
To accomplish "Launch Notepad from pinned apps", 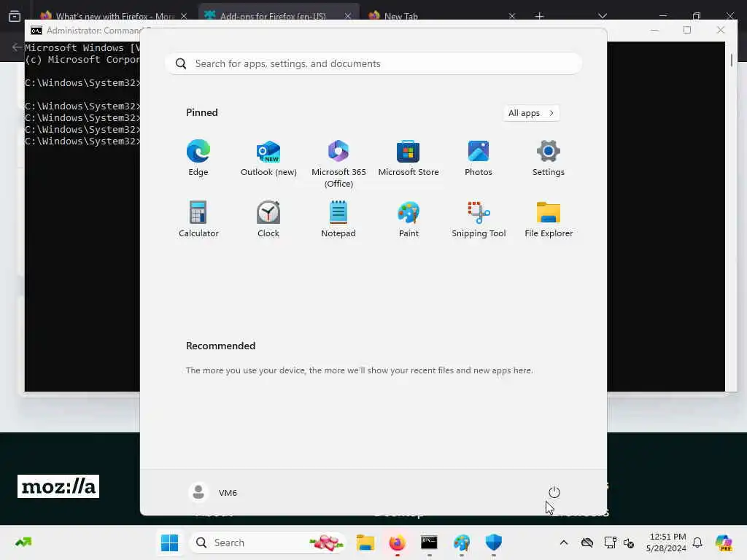I will click(338, 219).
